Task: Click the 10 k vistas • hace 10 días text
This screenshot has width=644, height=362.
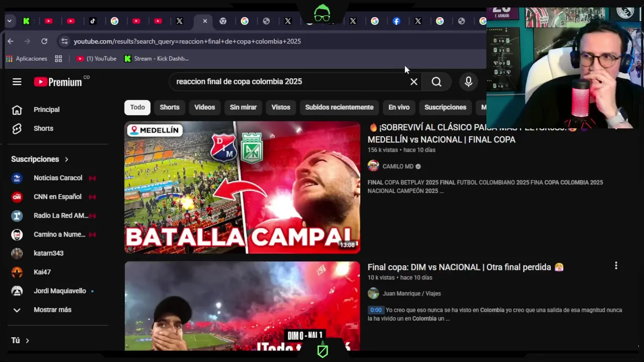Action: [400, 278]
